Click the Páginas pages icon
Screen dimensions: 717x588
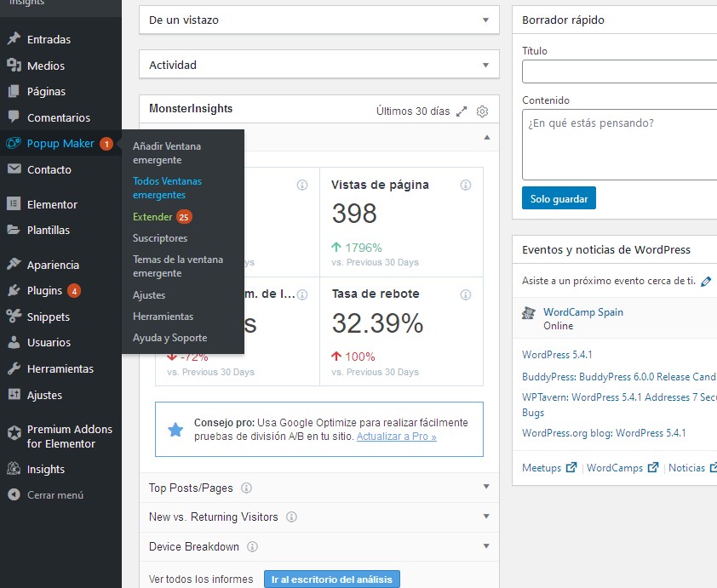point(14,91)
